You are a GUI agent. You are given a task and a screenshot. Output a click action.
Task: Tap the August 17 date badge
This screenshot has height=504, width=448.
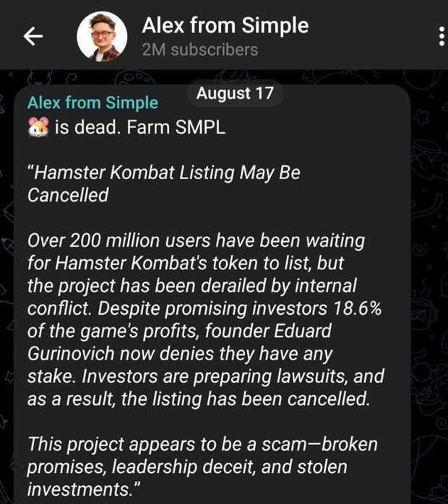235,93
